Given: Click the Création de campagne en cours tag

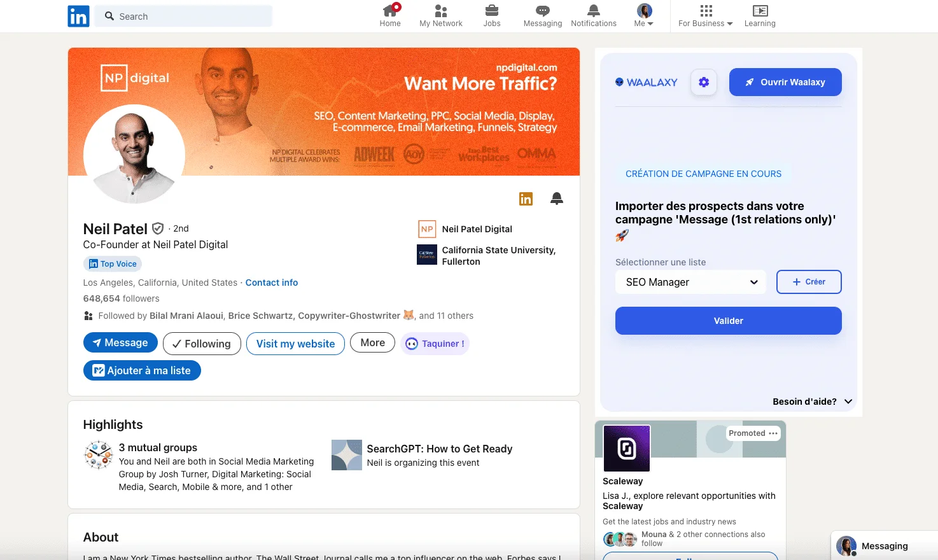Looking at the screenshot, I should 703,174.
